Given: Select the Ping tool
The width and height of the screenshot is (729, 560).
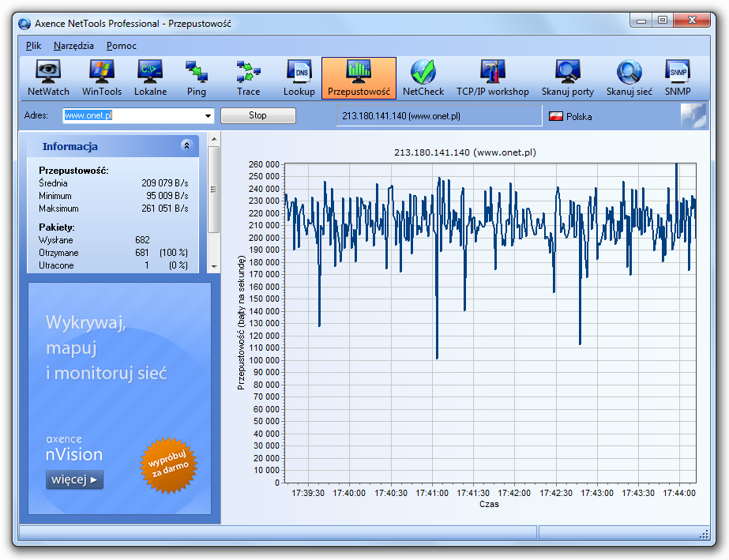Looking at the screenshot, I should 196,78.
